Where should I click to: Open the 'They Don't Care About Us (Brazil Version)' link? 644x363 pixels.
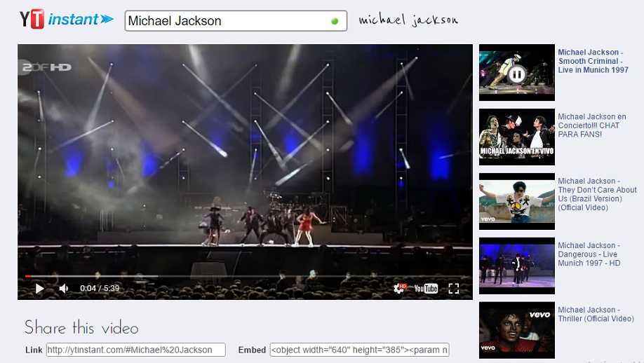(x=597, y=194)
